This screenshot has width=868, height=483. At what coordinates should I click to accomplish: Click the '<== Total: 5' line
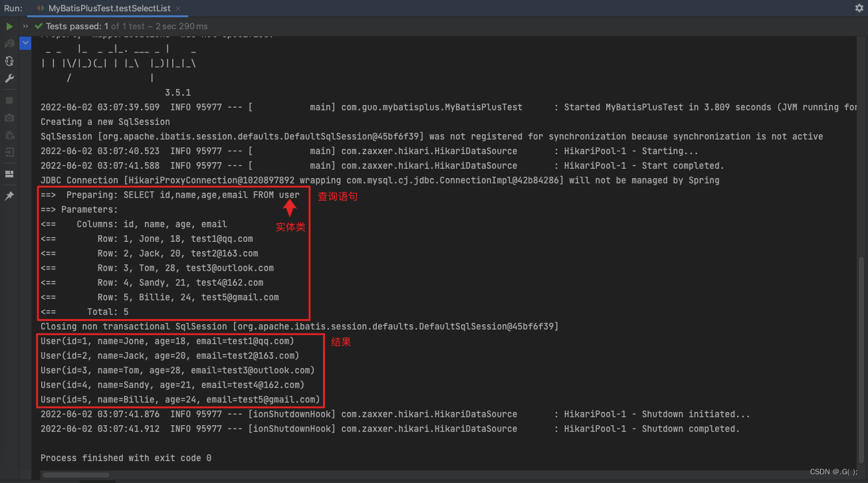(84, 312)
